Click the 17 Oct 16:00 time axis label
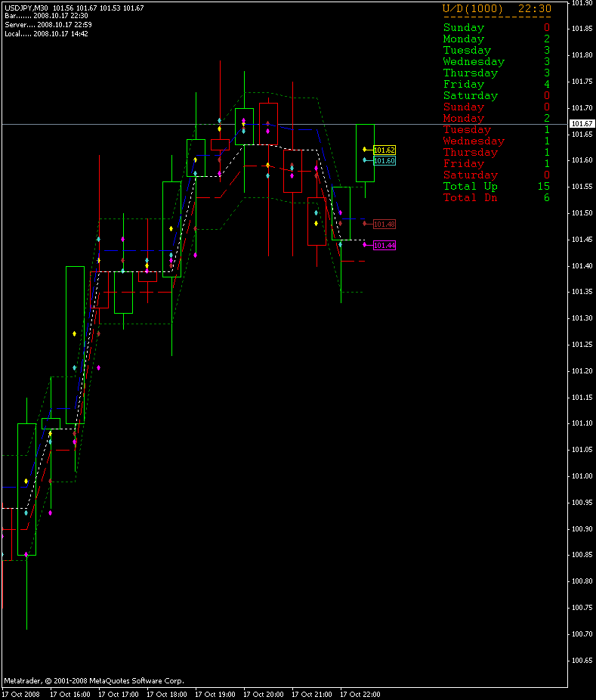Screen dimensions: 596x700 coord(70,694)
